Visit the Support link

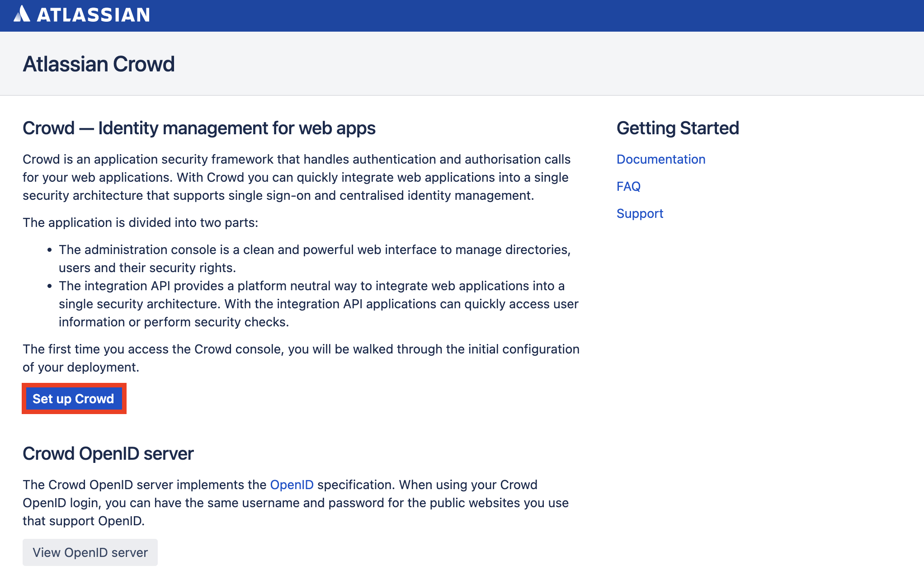pos(639,213)
